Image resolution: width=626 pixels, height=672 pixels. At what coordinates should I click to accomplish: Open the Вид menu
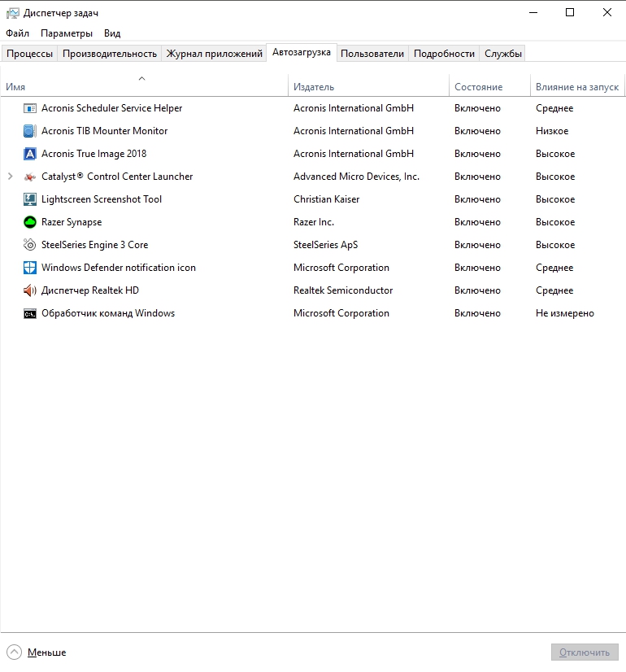[x=112, y=33]
